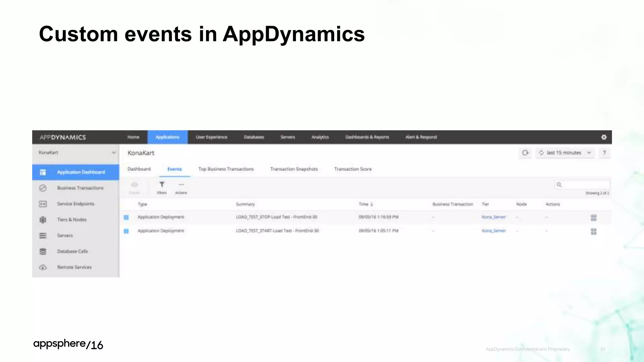644x362 pixels.
Task: Click the LOAD_TEST_START row details icon
Action: 593,231
